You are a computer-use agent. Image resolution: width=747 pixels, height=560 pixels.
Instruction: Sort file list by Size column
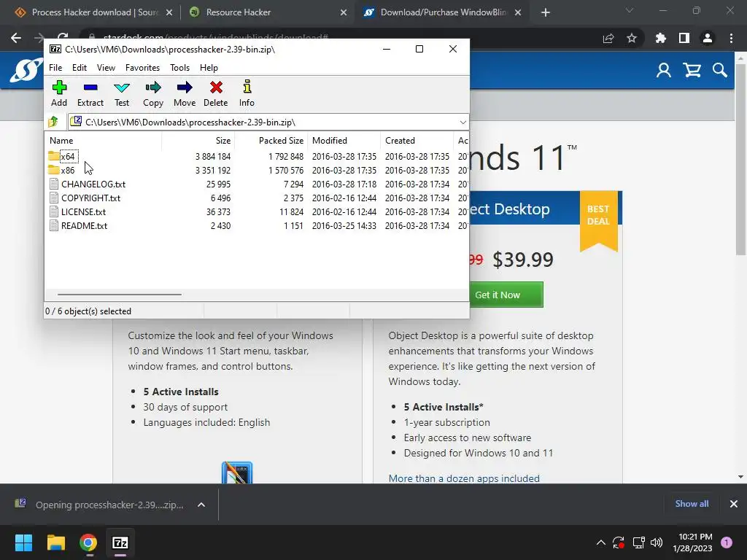(198, 141)
